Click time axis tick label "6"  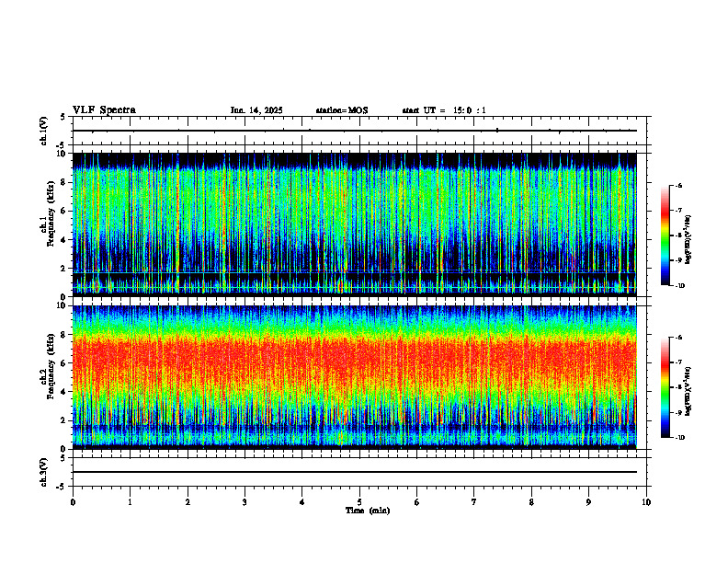(x=417, y=502)
